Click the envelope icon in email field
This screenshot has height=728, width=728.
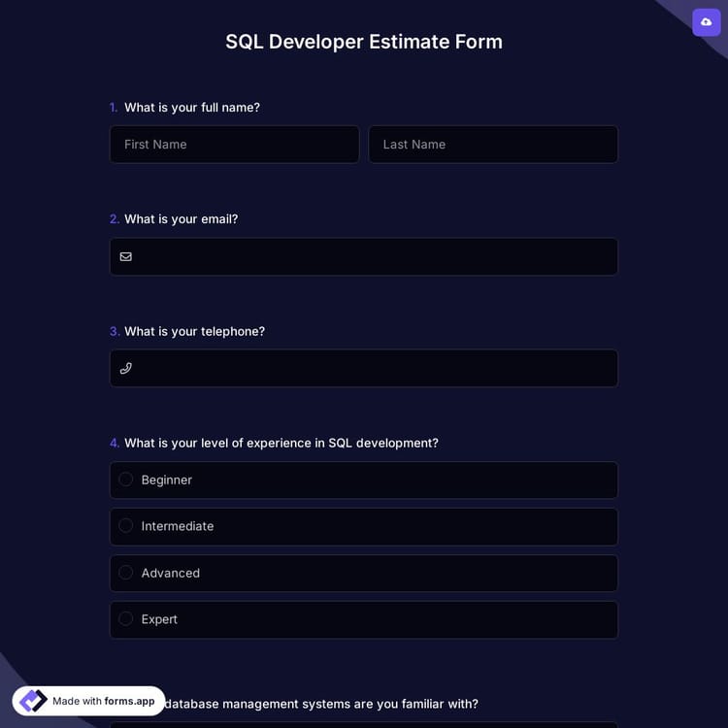(125, 257)
